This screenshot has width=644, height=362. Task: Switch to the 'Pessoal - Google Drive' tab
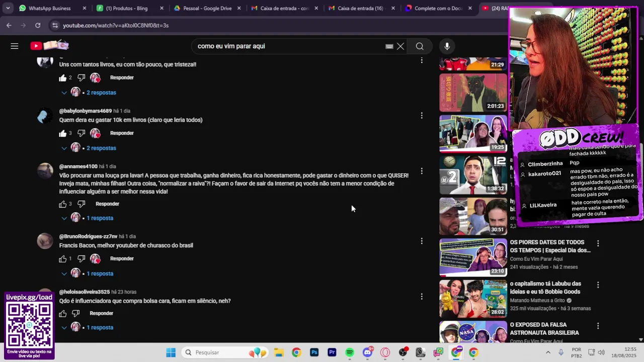207,8
